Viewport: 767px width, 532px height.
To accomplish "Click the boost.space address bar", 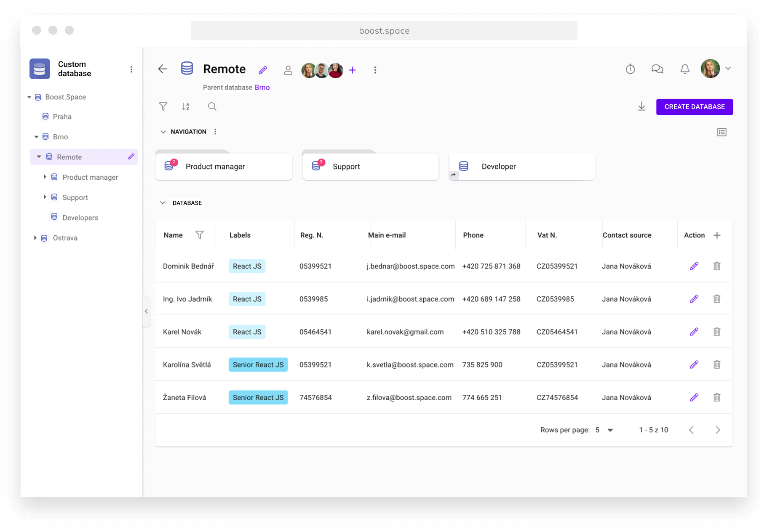I will (384, 31).
